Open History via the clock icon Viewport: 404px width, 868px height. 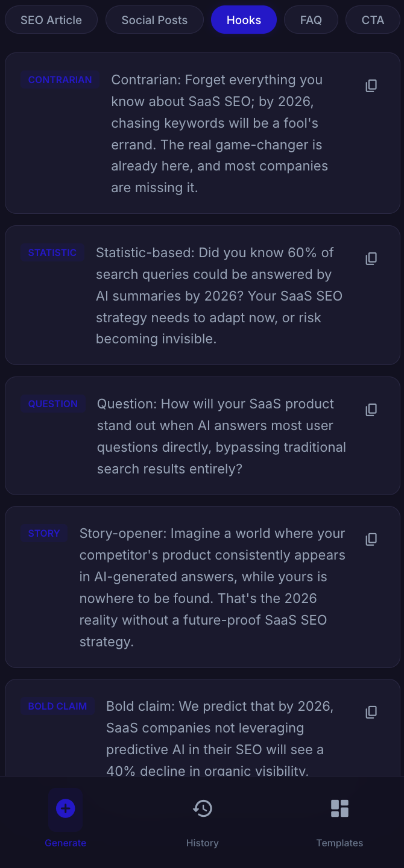click(202, 809)
